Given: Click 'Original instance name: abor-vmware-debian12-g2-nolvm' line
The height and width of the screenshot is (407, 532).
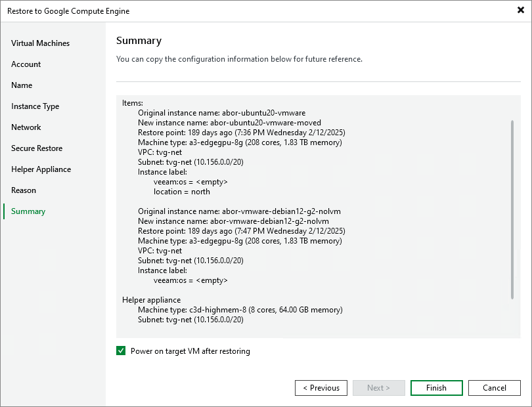Looking at the screenshot, I should (239, 211).
